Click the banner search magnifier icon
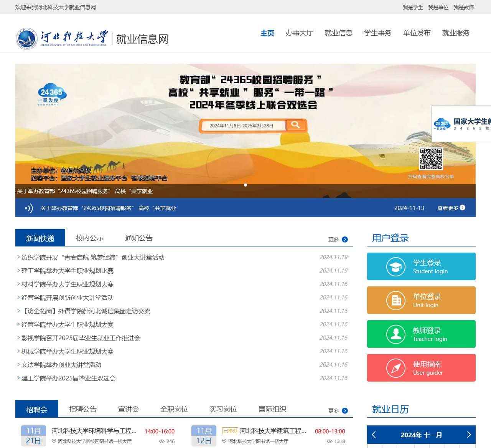The width and height of the screenshot is (491, 448). point(295,125)
